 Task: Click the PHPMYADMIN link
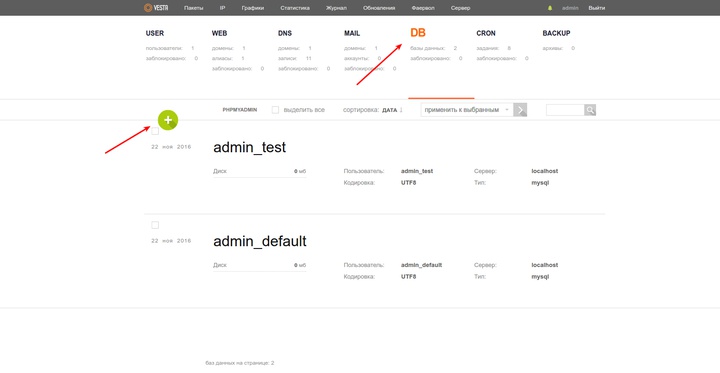(x=240, y=110)
